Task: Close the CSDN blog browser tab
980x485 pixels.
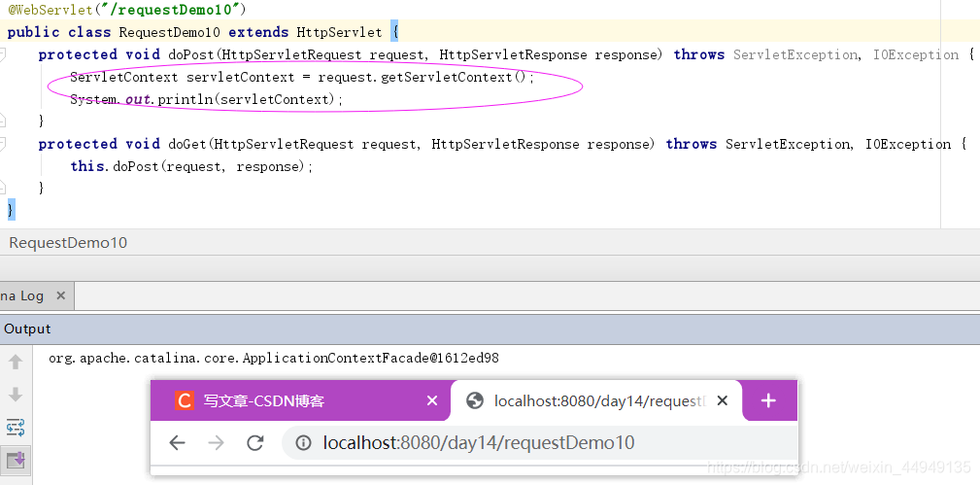Action: [x=432, y=400]
